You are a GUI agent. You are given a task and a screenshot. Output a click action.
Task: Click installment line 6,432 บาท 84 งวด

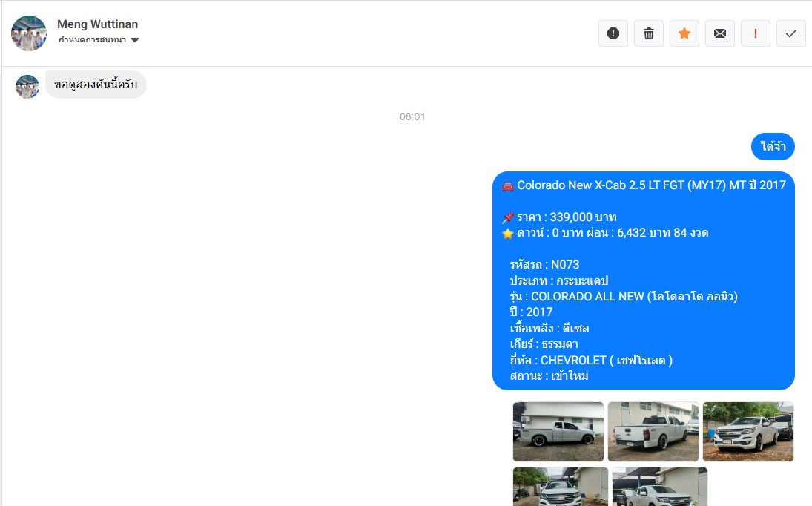coord(605,233)
